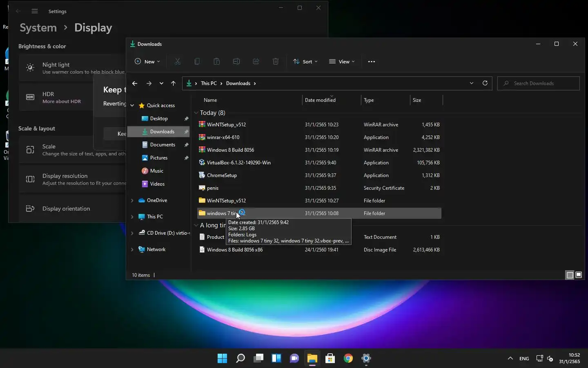Image resolution: width=588 pixels, height=368 pixels.
Task: Open the View dropdown menu
Action: (x=342, y=62)
